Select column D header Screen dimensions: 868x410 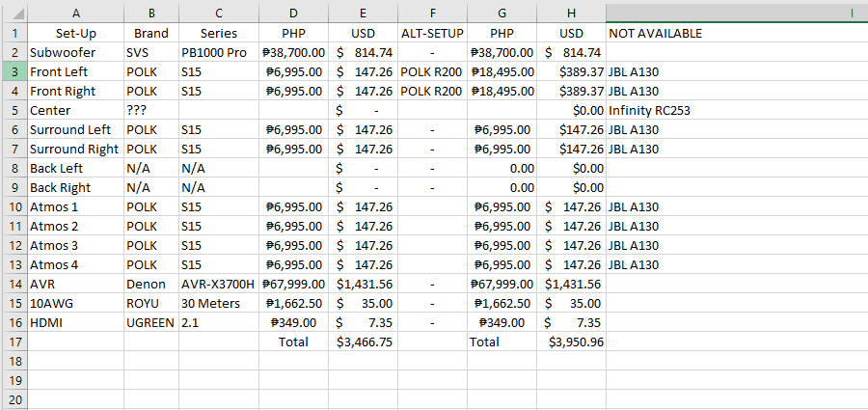click(293, 14)
